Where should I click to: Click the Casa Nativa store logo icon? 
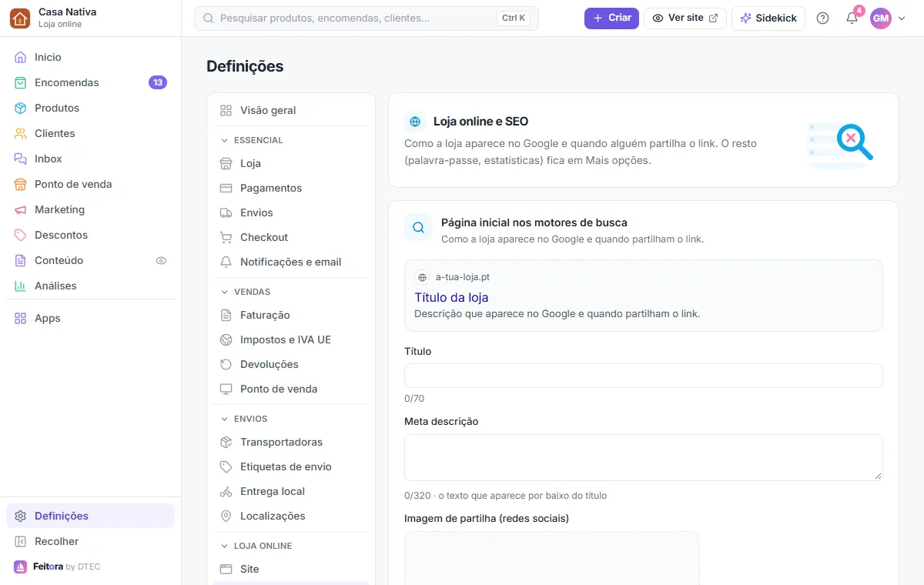tap(20, 18)
